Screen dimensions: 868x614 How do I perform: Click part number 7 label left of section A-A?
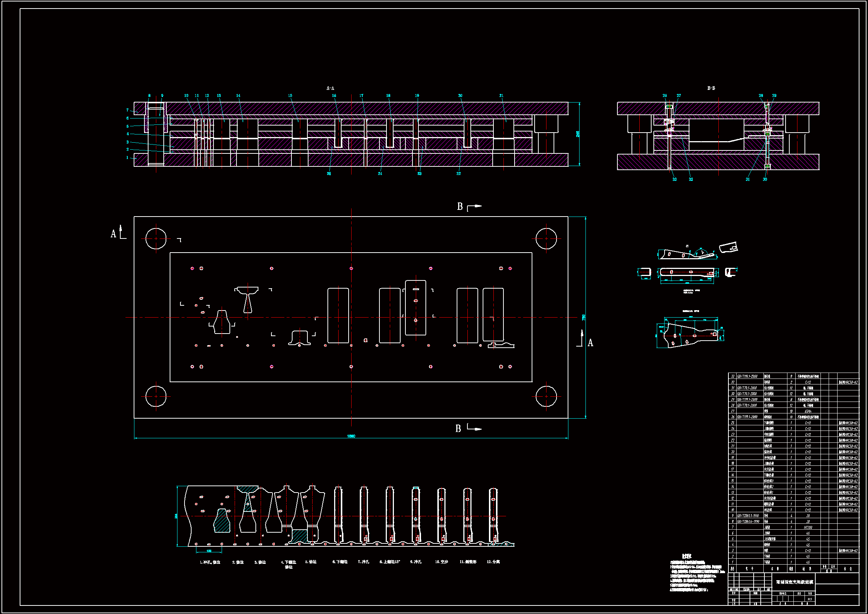click(127, 110)
